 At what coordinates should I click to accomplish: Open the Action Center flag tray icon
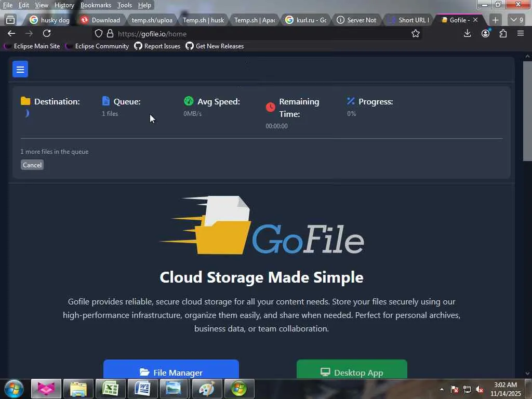tap(455, 389)
